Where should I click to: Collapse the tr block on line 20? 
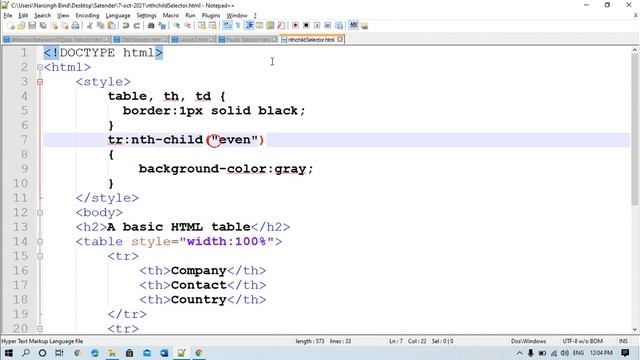40,328
